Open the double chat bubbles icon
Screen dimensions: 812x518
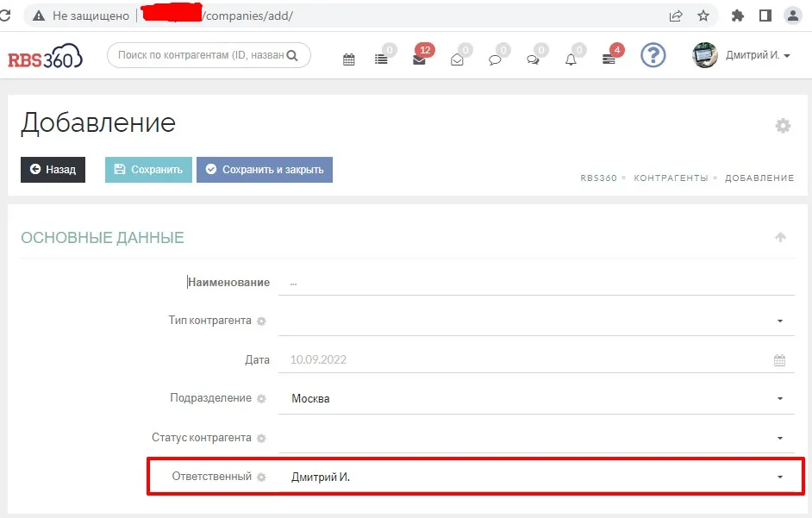[533, 59]
